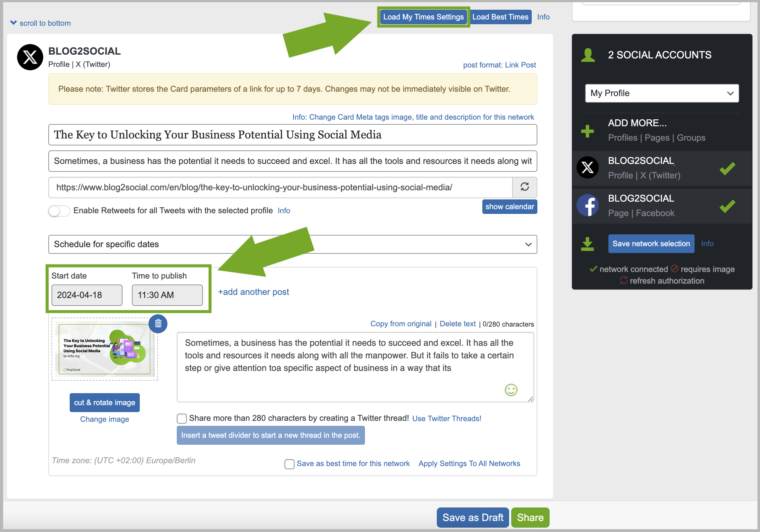Click the X (Twitter) logo beside BLOG2SOCIAL heading

(30, 57)
